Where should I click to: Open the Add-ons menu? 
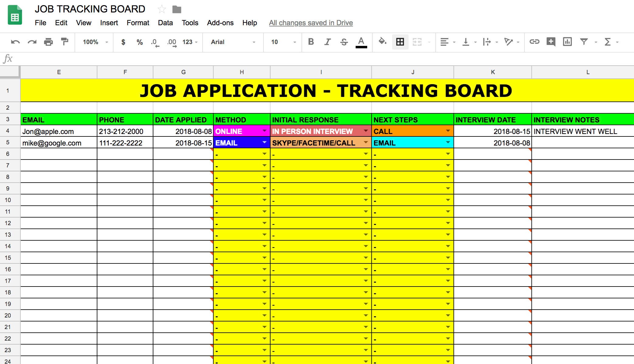click(x=220, y=23)
